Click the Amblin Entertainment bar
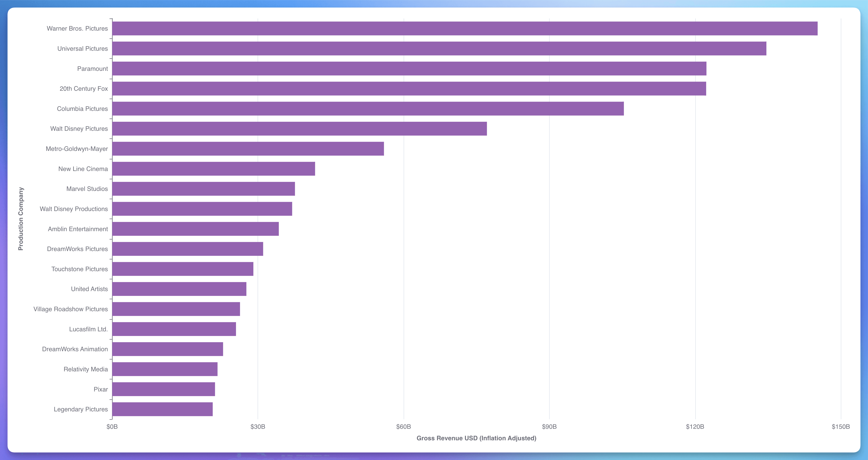Image resolution: width=868 pixels, height=460 pixels. (x=196, y=229)
